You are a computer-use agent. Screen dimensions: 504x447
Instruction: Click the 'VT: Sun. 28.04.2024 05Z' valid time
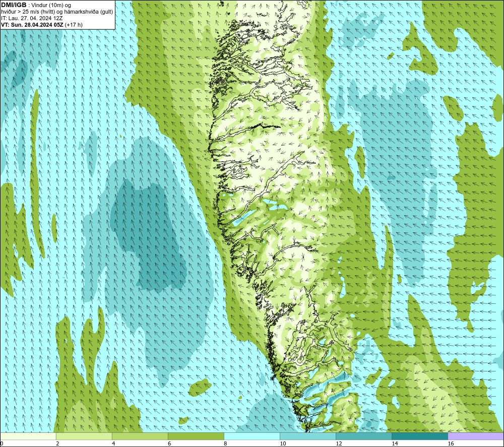point(32,25)
